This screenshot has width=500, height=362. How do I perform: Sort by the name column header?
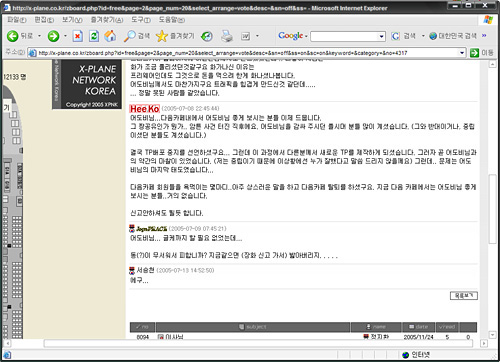376,327
